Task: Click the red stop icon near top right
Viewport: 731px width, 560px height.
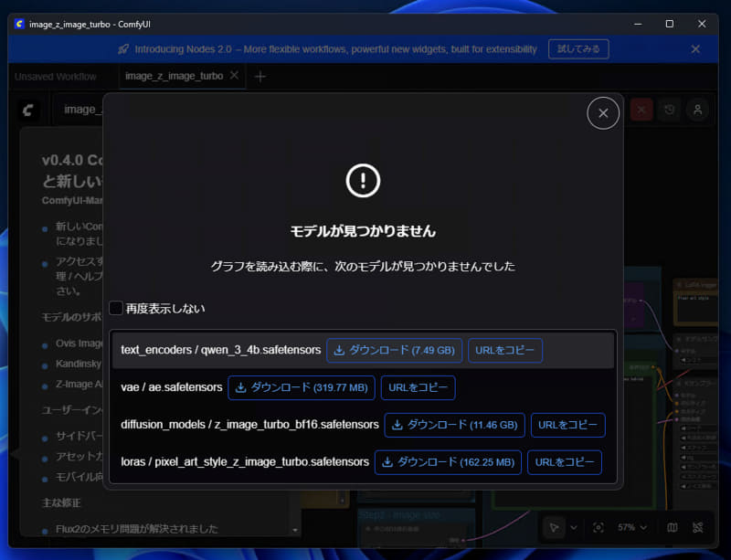Action: tap(641, 109)
